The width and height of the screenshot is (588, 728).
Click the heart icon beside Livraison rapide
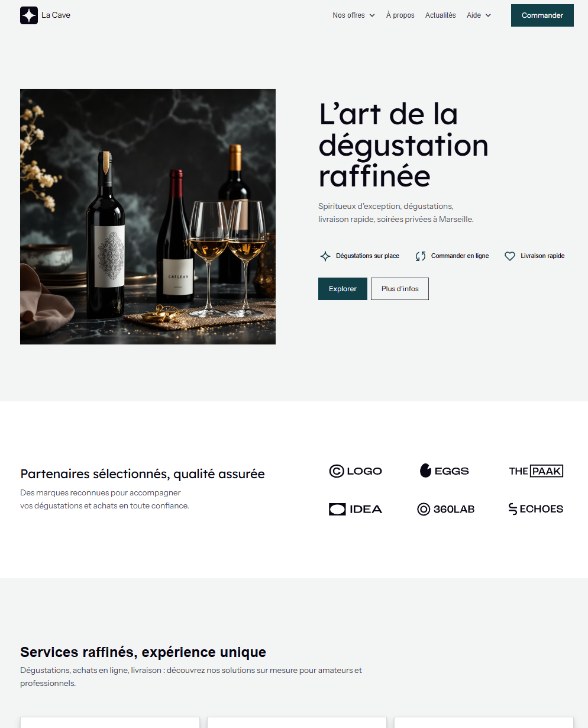(x=510, y=256)
